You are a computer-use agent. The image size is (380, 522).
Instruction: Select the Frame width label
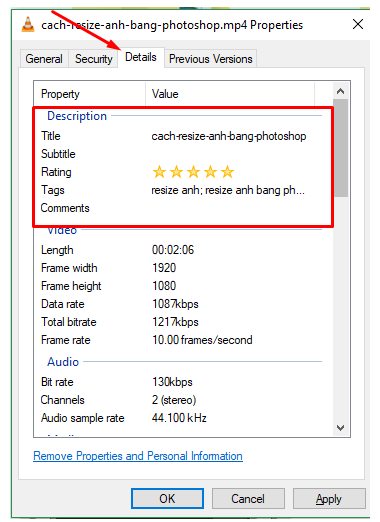69,268
